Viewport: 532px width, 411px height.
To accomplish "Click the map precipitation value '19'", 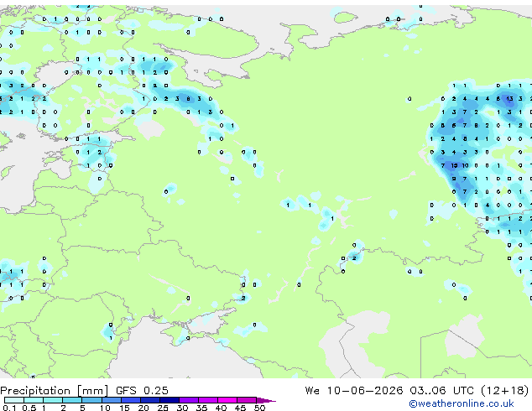I will pyautogui.click(x=454, y=165).
